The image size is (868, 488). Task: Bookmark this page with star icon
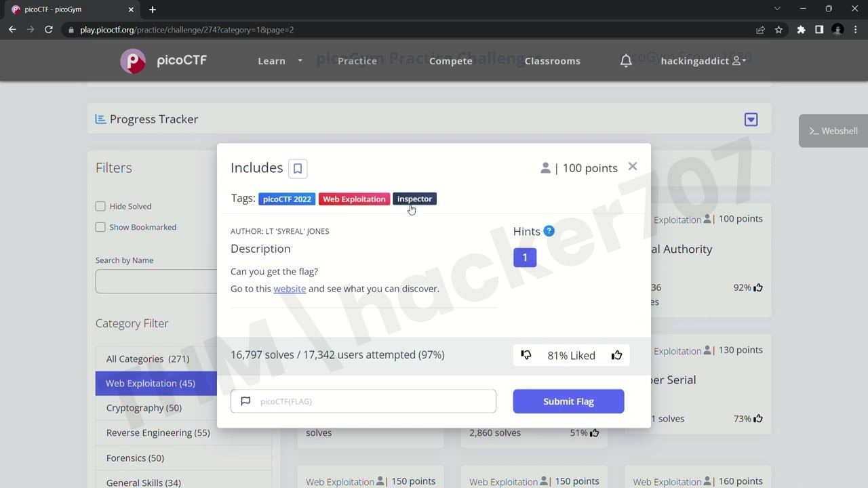pos(778,30)
